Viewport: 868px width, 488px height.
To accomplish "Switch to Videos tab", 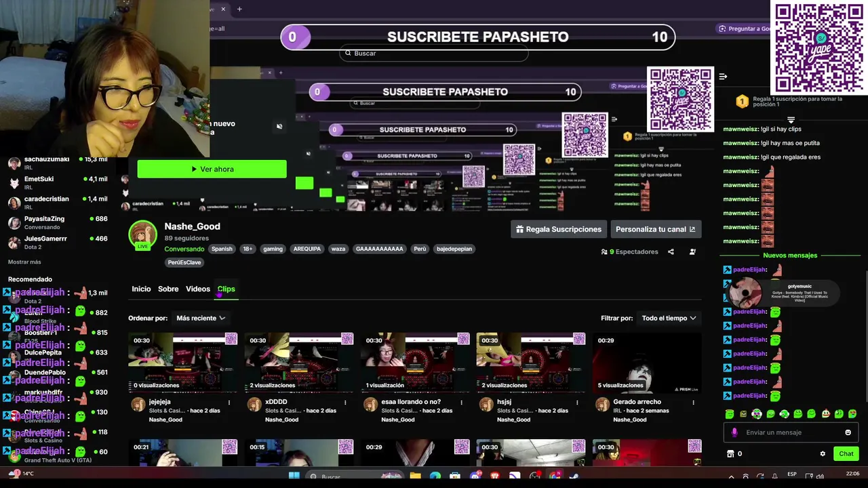I will [x=198, y=289].
